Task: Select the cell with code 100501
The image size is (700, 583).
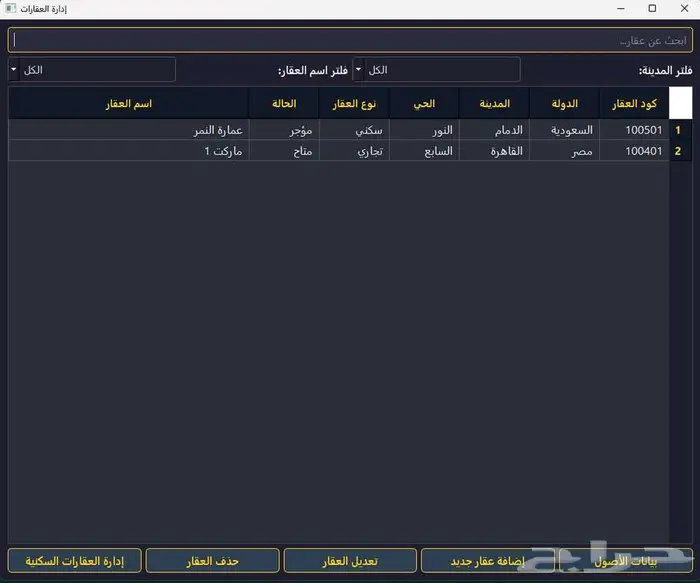Action: (x=633, y=130)
